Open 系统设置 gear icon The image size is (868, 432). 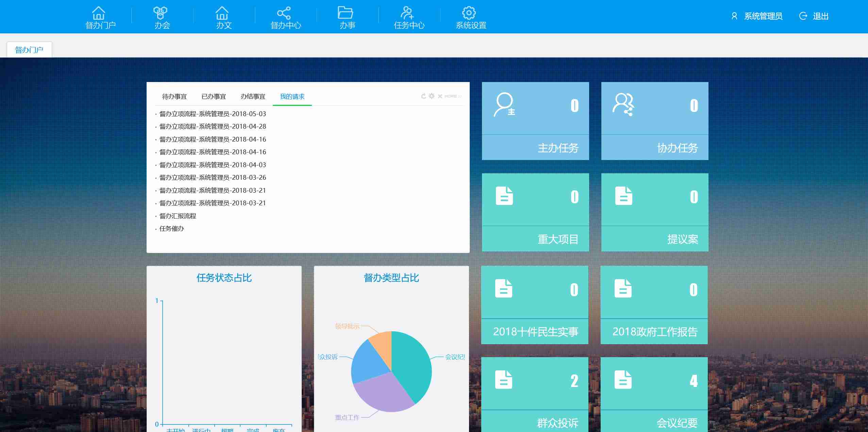469,13
